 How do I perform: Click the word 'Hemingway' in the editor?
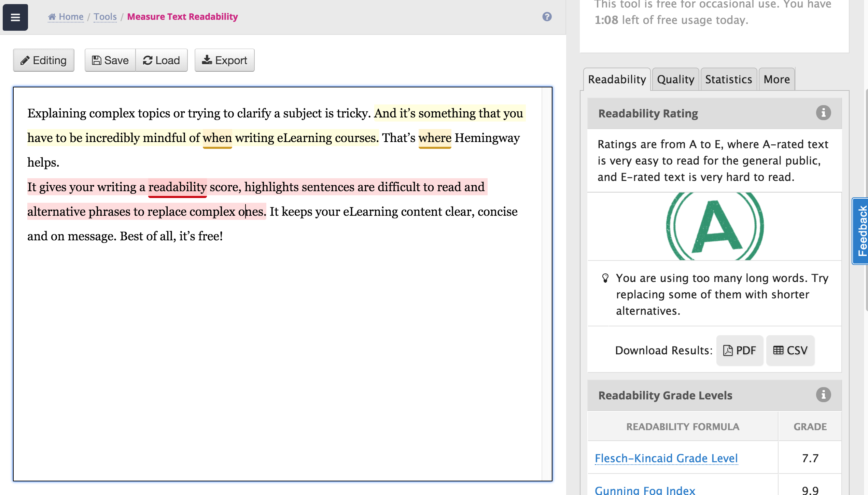coord(487,138)
